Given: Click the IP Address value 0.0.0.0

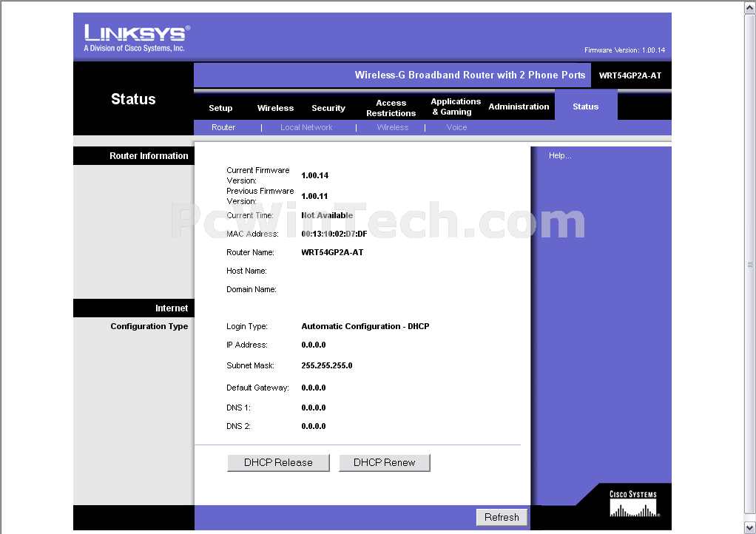Looking at the screenshot, I should pyautogui.click(x=314, y=345).
